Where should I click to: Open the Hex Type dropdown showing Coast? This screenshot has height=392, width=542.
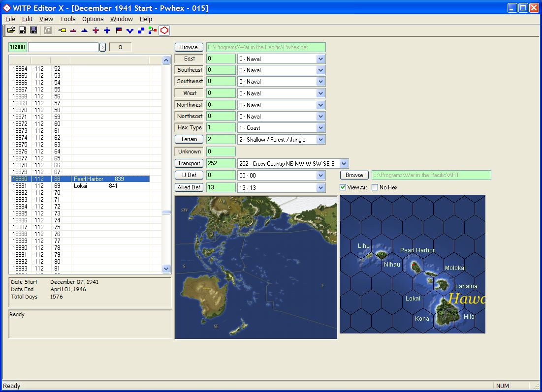[x=320, y=128]
